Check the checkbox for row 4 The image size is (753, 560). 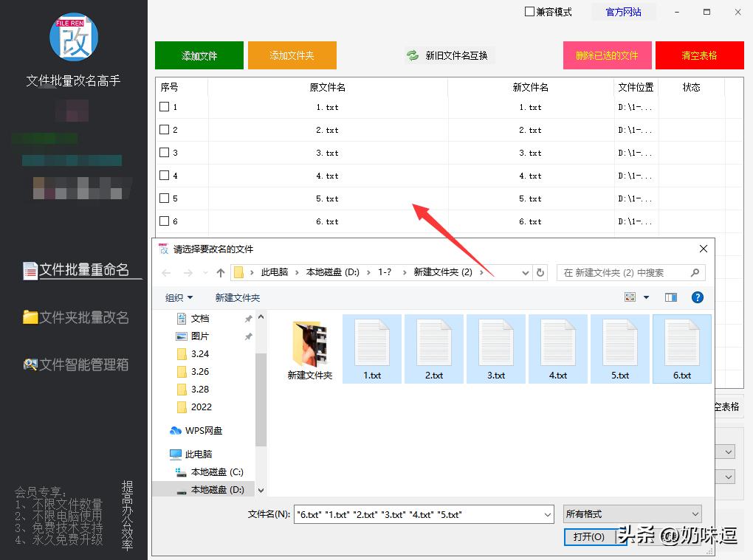pos(163,176)
